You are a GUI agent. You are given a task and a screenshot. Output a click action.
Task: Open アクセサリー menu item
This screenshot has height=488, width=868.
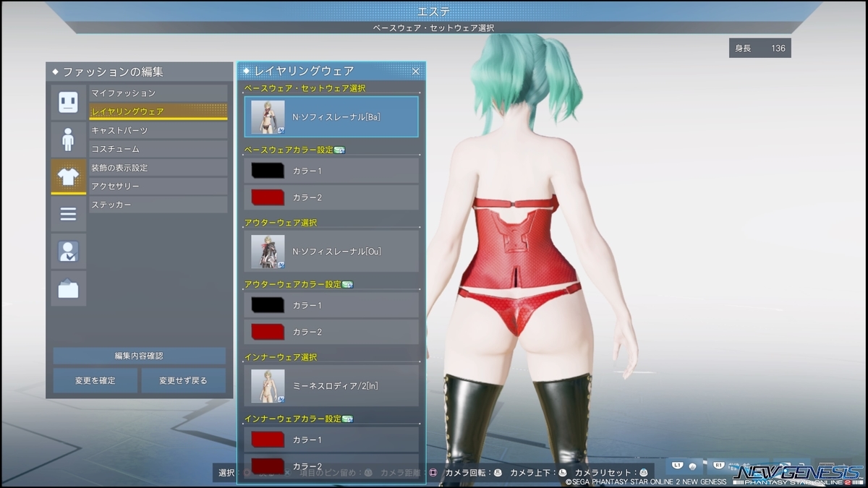tap(158, 187)
